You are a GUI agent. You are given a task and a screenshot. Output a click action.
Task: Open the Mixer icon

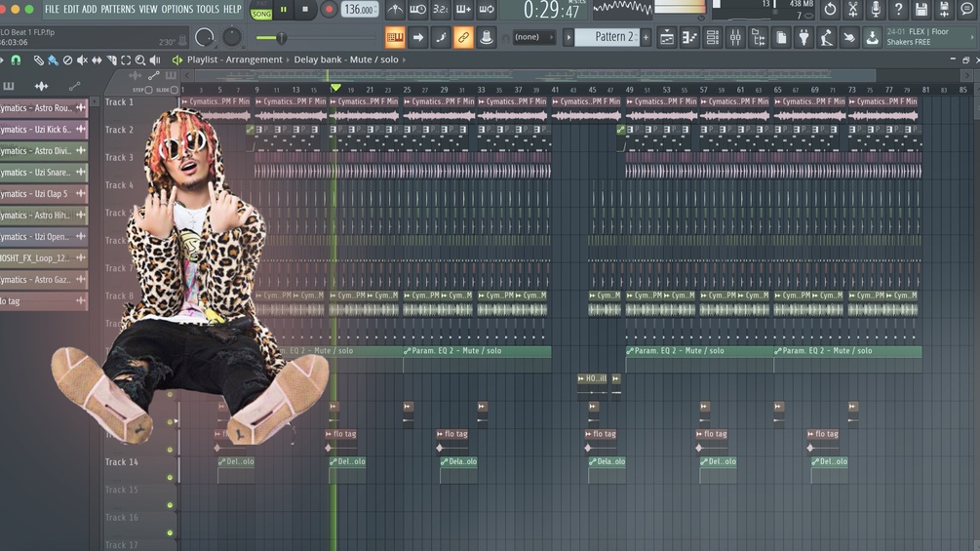735,37
